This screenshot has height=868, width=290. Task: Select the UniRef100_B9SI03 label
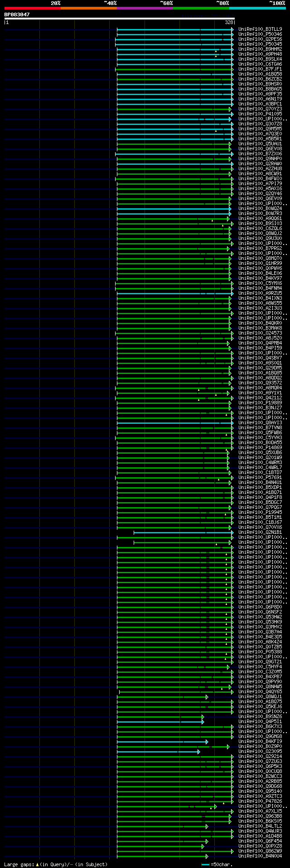coord(260,223)
